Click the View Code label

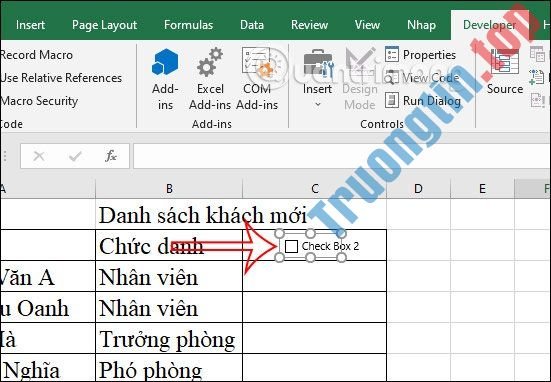tap(430, 78)
